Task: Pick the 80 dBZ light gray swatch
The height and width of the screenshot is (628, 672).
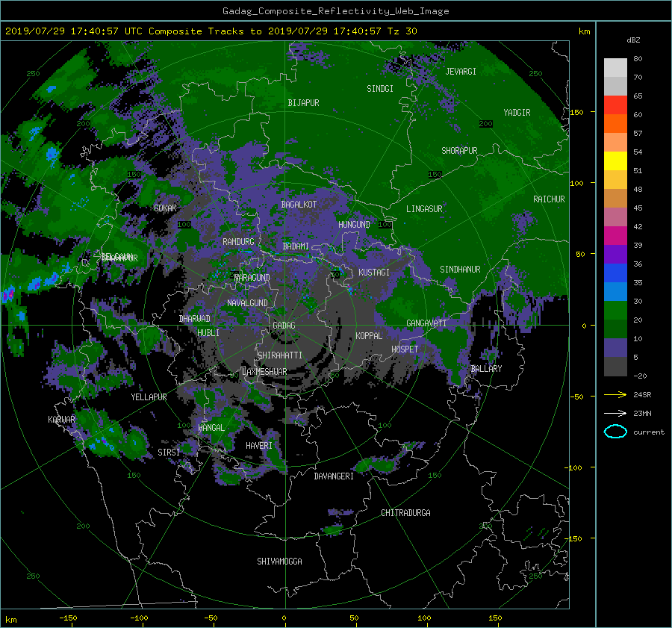Action: click(x=615, y=67)
